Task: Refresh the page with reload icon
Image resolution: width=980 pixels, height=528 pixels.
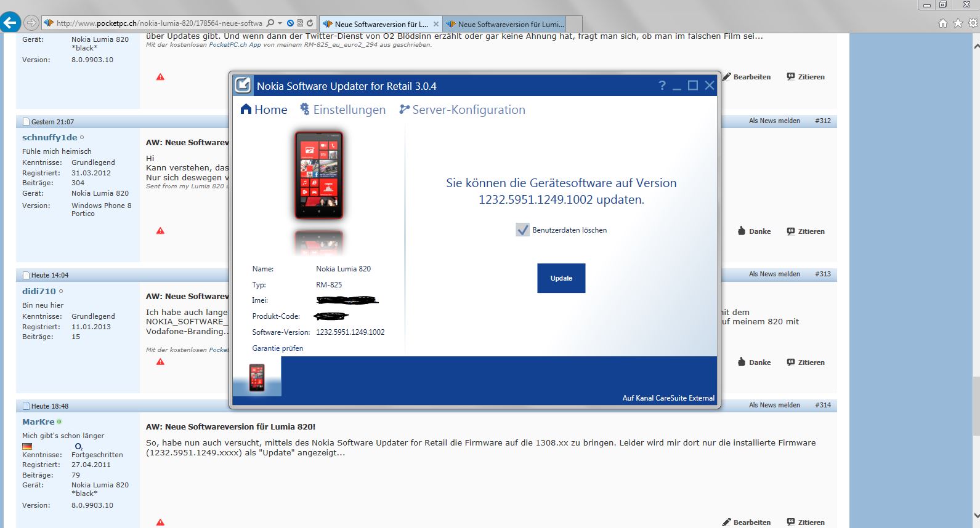Action: 310,23
